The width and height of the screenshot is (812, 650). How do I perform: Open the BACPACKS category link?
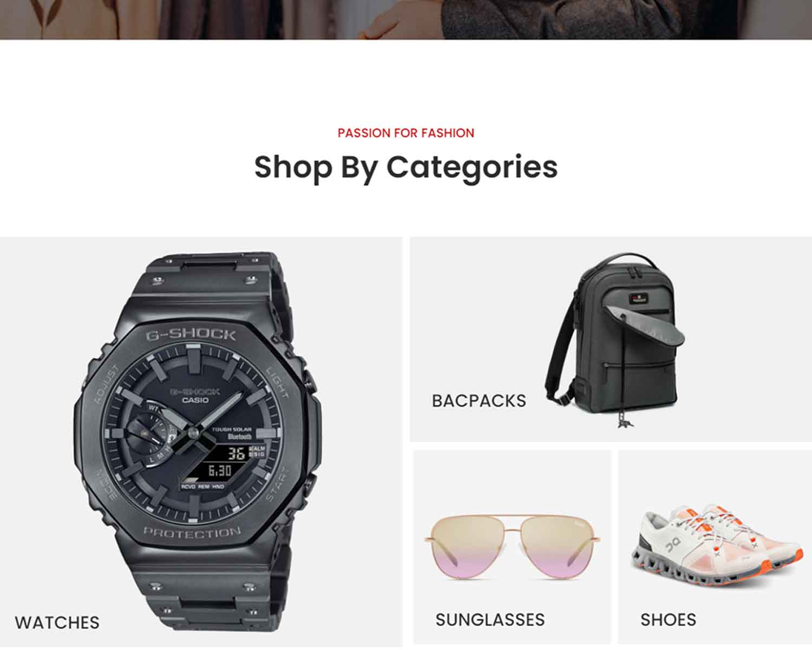pyautogui.click(x=479, y=401)
